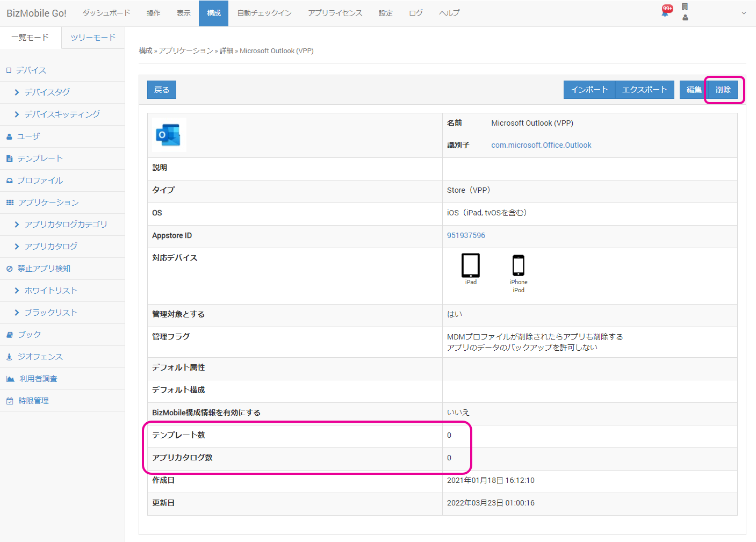Viewport: 756px width, 542px height.
Task: Switch to ツリーモード tab
Action: (x=93, y=38)
